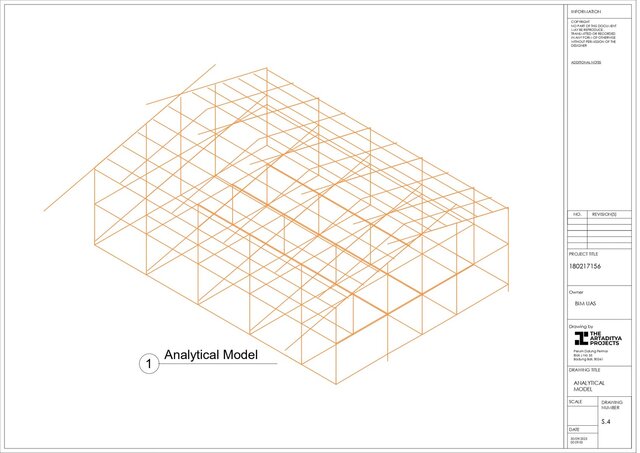Click the SCALE field label
The height and width of the screenshot is (453, 640).
click(x=575, y=401)
